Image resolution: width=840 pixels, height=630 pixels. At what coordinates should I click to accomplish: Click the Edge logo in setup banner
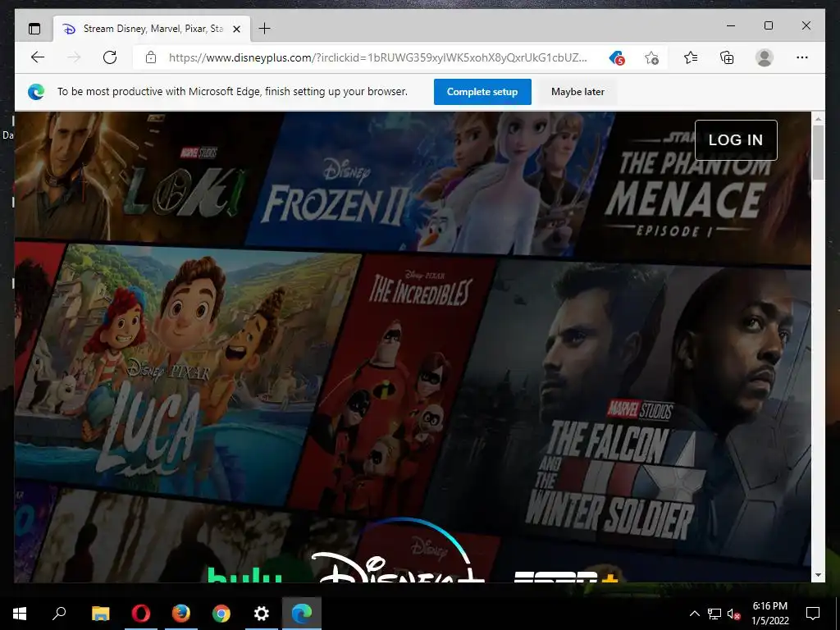(x=36, y=92)
